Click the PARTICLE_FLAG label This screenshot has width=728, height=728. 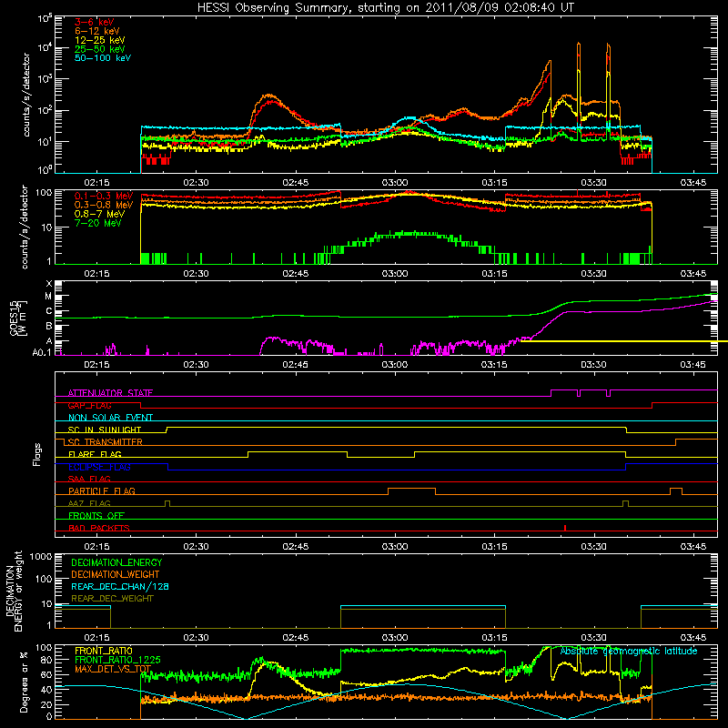(x=102, y=491)
